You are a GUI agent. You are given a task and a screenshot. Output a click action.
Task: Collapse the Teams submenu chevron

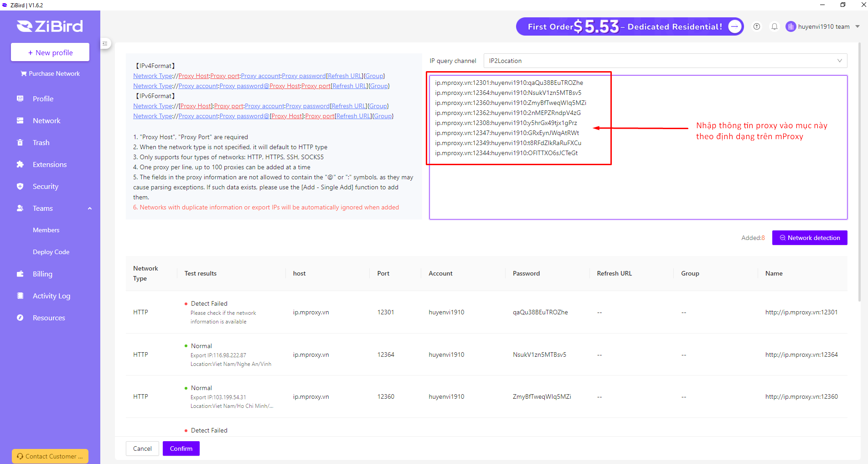pyautogui.click(x=90, y=209)
